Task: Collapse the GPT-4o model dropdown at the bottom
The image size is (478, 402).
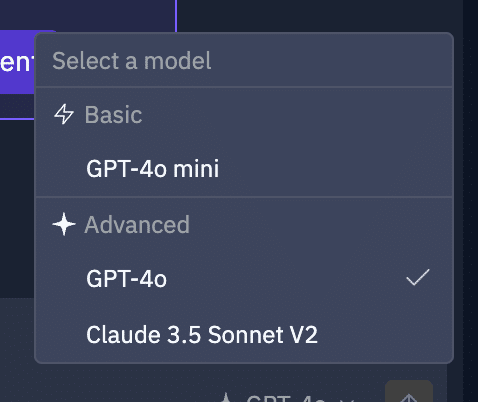Action: click(287, 398)
